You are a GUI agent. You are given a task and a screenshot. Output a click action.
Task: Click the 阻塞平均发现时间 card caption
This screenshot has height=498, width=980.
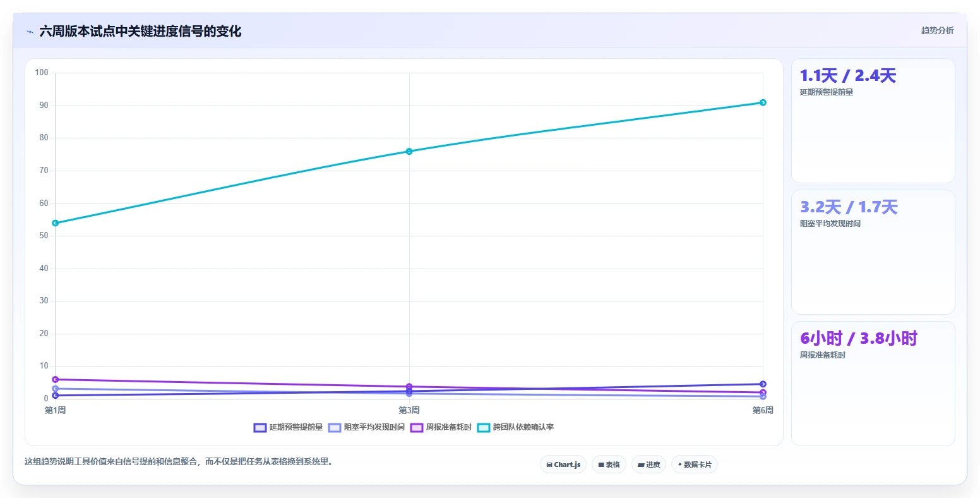830,224
